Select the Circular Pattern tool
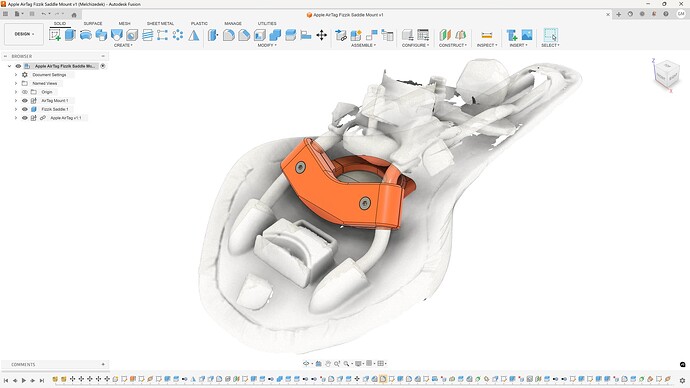The width and height of the screenshot is (690, 388). [x=178, y=35]
